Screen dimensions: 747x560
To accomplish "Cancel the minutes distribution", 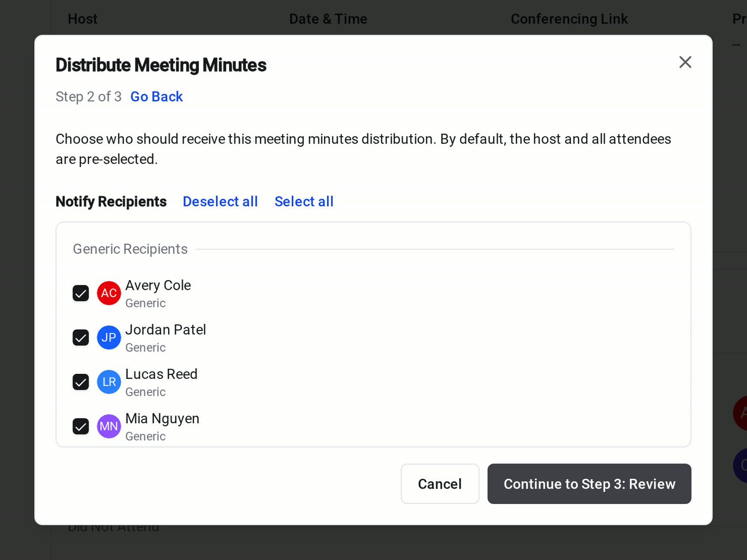I will coord(440,484).
